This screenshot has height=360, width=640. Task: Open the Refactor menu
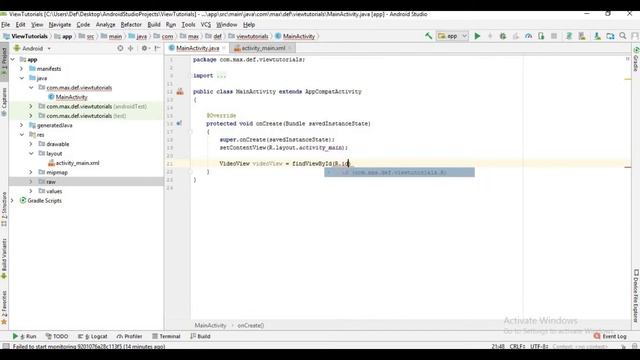(x=131, y=24)
